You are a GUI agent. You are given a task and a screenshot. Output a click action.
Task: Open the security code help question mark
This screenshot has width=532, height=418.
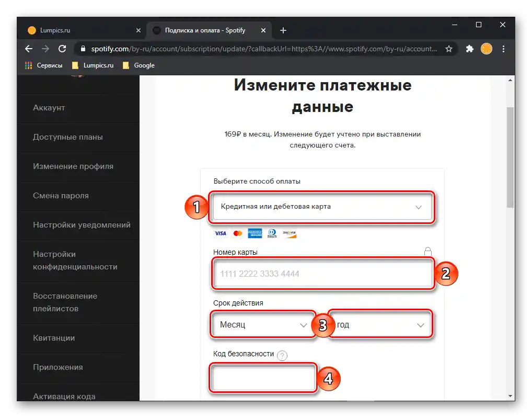point(282,355)
